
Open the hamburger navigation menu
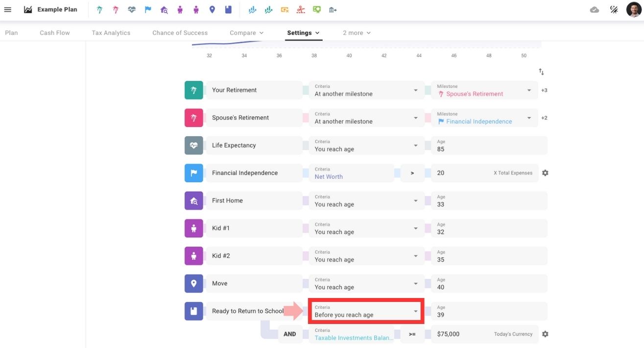click(8, 10)
